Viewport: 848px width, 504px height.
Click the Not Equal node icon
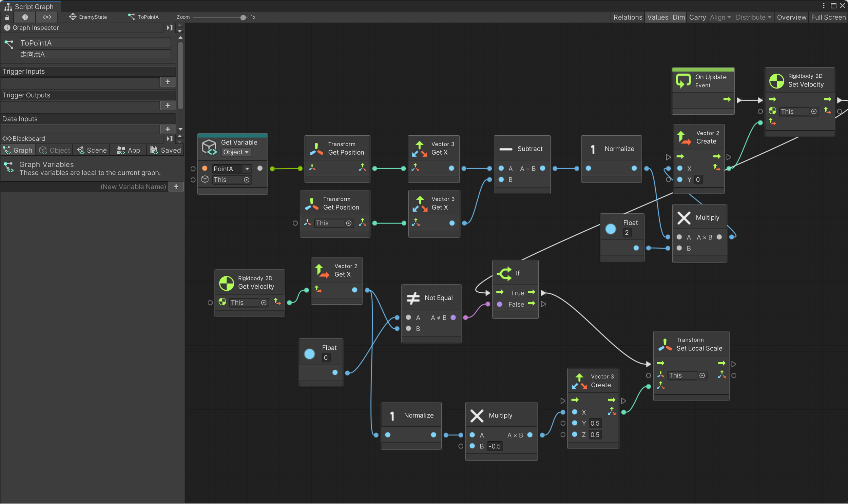[x=413, y=298]
